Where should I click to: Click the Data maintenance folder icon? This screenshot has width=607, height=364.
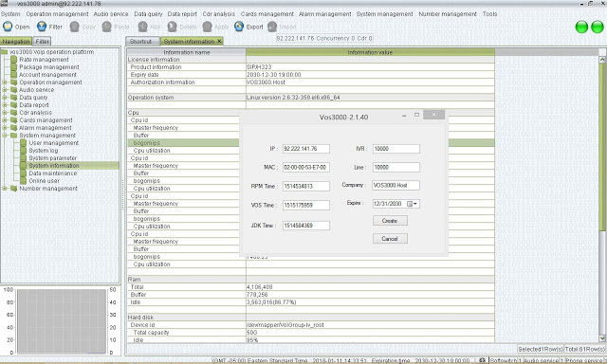click(x=23, y=173)
